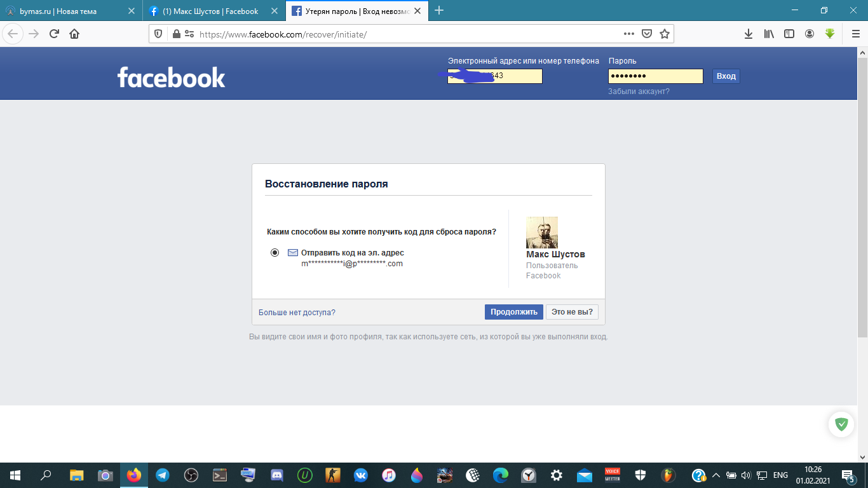This screenshot has width=868, height=488.
Task: Open Windows Settings gear in taskbar
Action: (557, 475)
